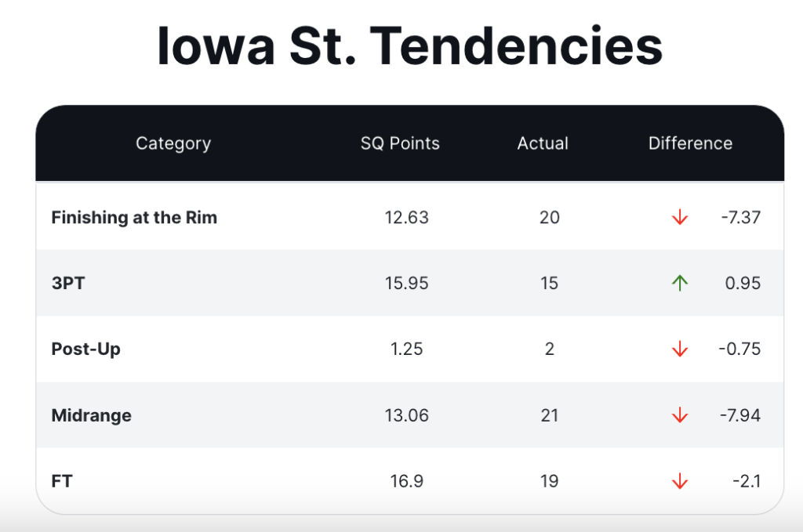Click the red down arrow beside -0.75
The width and height of the screenshot is (803, 532).
(680, 349)
